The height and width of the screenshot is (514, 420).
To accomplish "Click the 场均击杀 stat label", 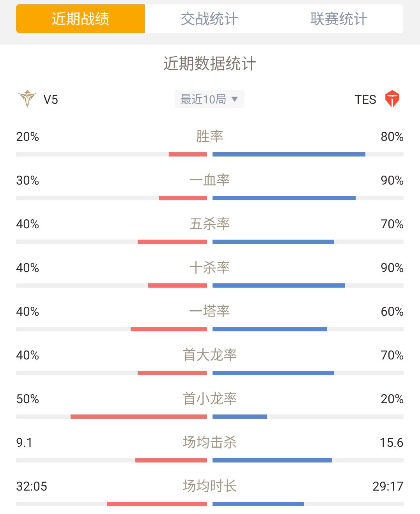I will coord(209,443).
